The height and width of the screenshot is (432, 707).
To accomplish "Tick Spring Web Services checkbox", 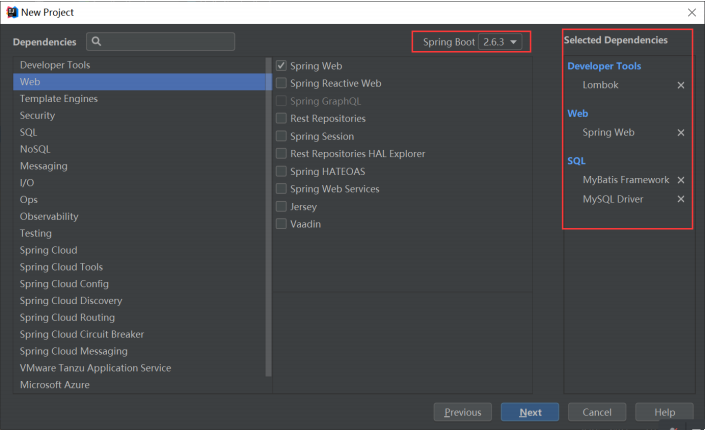I will (x=281, y=188).
